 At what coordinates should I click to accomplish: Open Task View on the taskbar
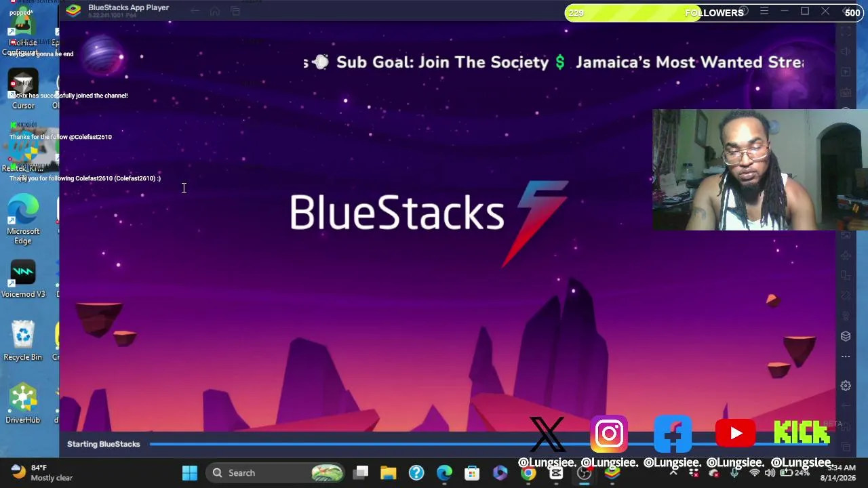point(361,473)
